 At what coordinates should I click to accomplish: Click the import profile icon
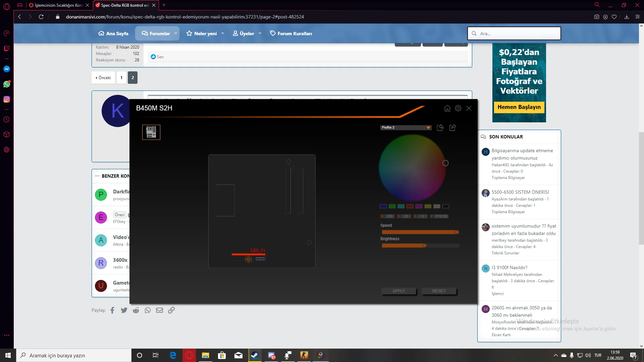(440, 128)
